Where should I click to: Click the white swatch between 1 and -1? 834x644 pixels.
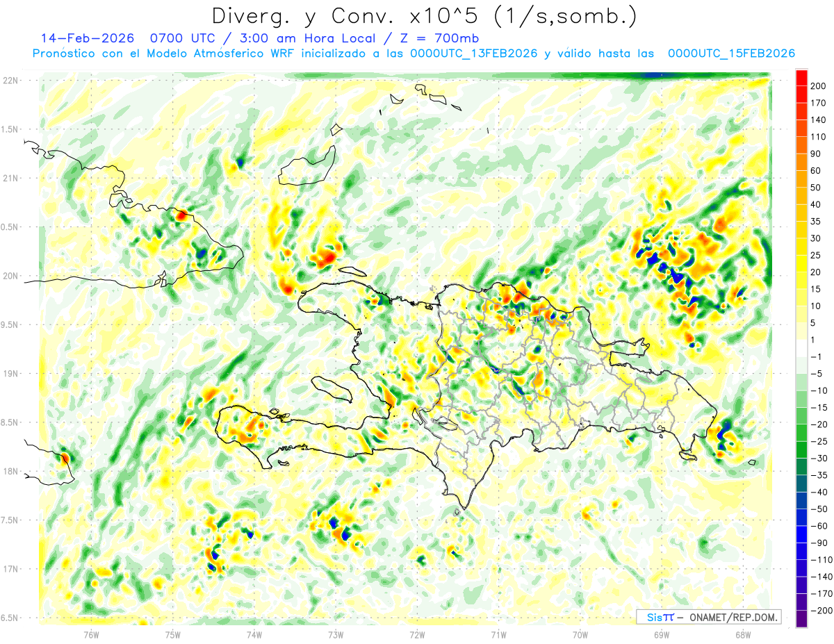coord(801,348)
